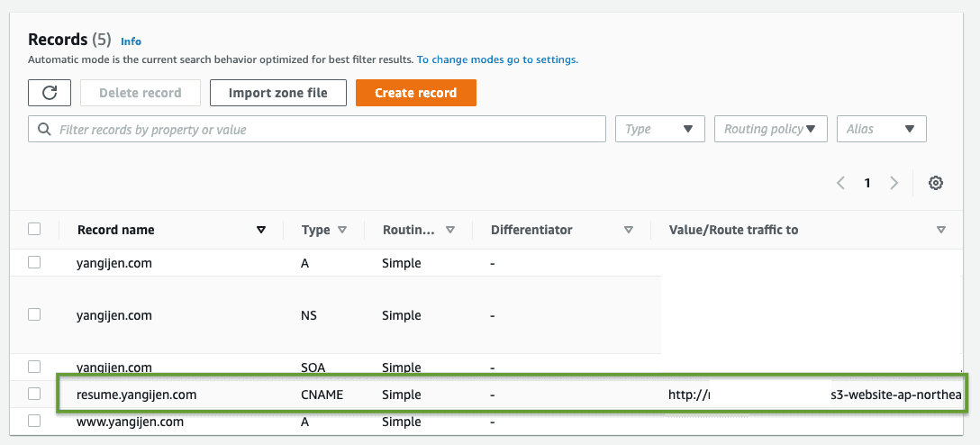Sort by Routing policy column arrow
Screen dimensions: 980x445
pyautogui.click(x=450, y=230)
